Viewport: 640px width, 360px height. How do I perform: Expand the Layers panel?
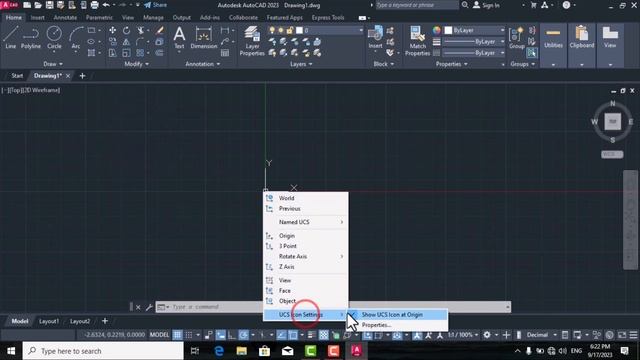(x=301, y=64)
